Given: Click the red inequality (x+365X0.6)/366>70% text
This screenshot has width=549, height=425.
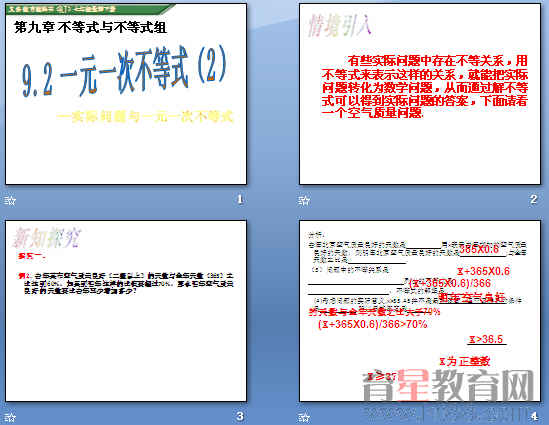Looking at the screenshot, I should point(373,324).
